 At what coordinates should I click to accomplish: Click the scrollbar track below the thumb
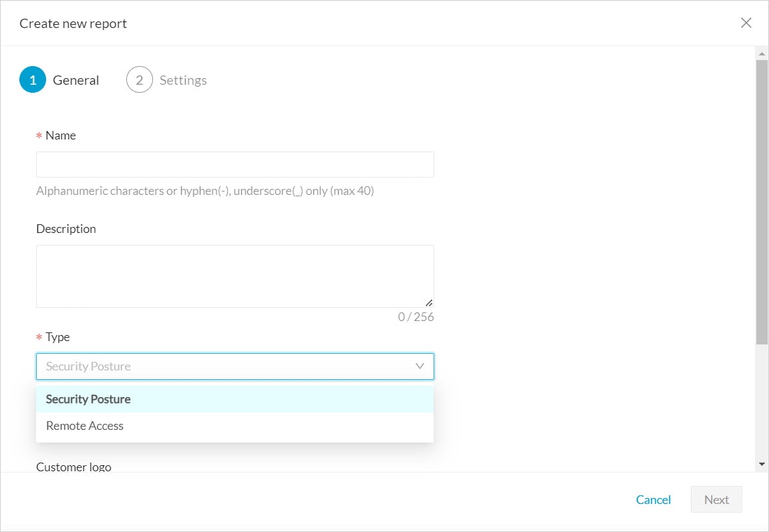tap(762, 401)
